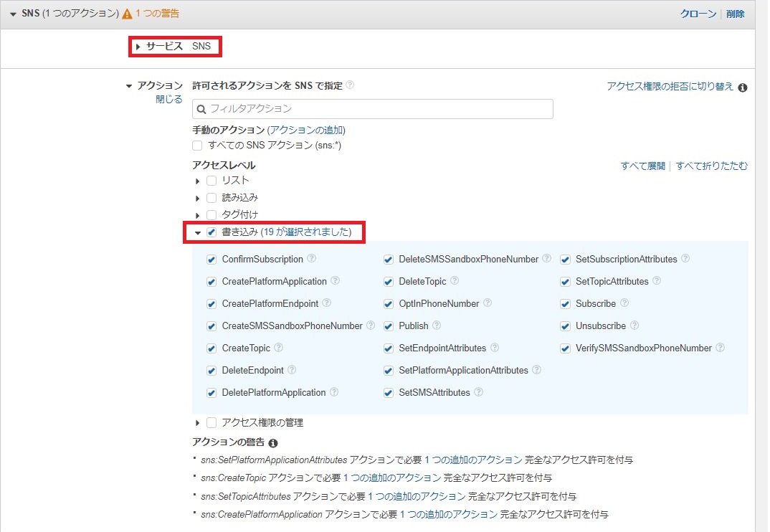Uncheck the Subscribe action checkbox
This screenshot has width=770, height=532.
tap(565, 304)
